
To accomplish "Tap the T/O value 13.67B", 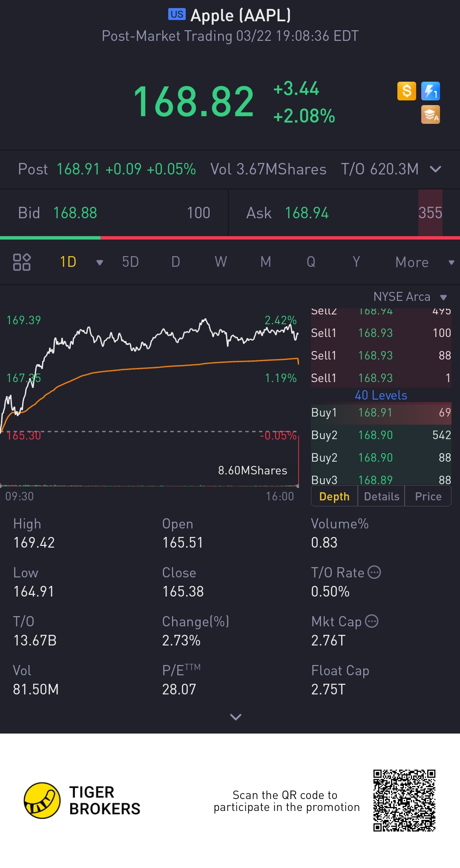I will pos(35,641).
